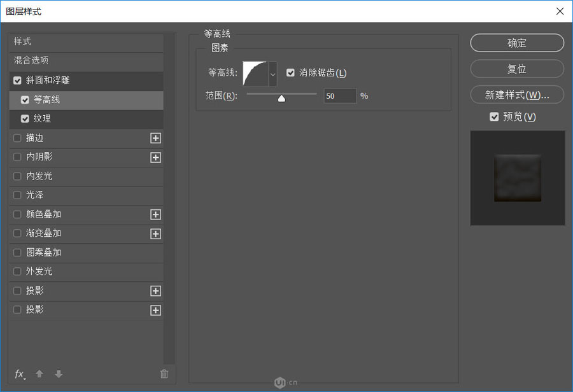Click the move effect down arrow icon

(58, 374)
